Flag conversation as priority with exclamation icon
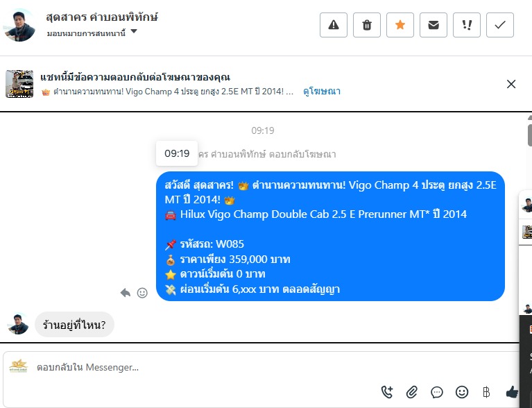The image size is (532, 408). (467, 25)
